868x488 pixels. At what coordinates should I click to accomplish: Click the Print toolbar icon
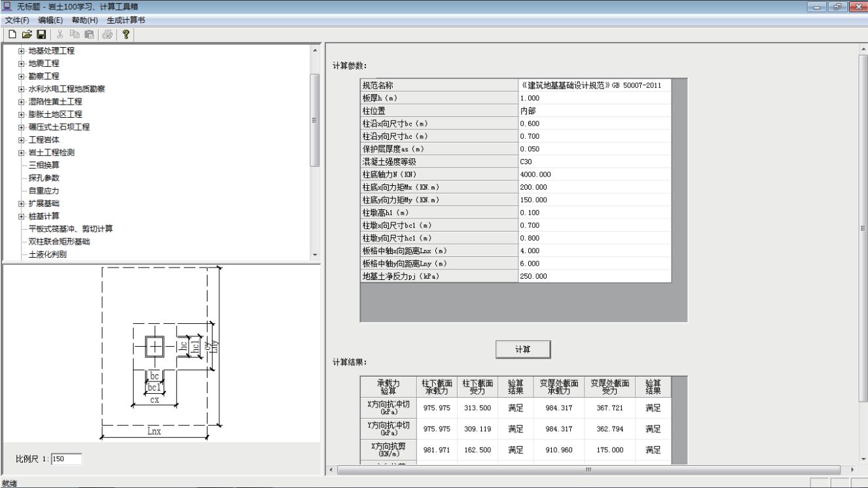click(x=105, y=34)
